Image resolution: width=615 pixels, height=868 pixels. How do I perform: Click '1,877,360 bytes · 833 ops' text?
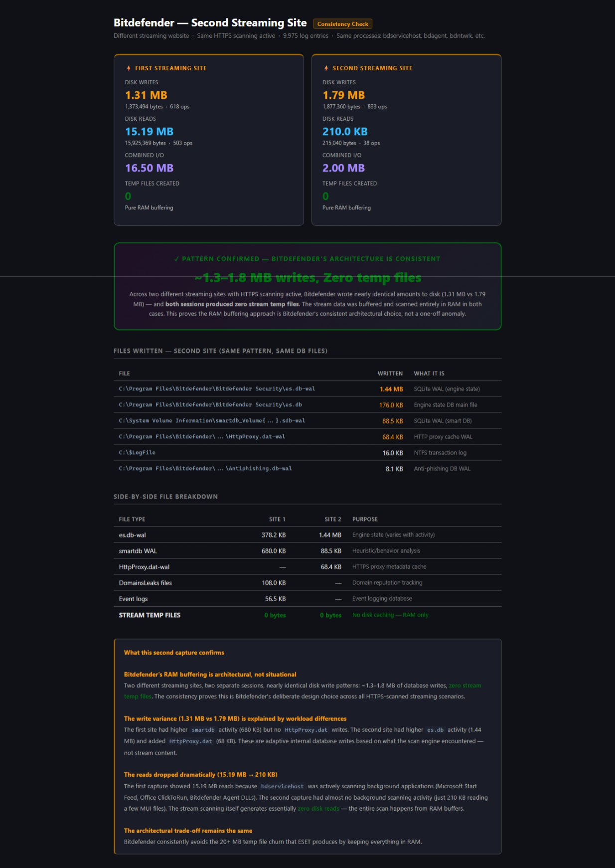[x=354, y=107]
